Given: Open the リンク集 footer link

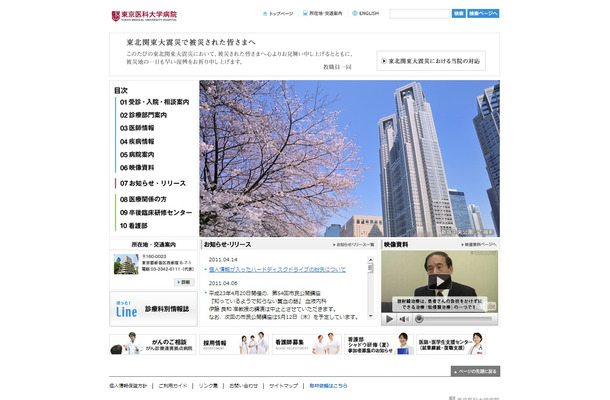Looking at the screenshot, I should tap(208, 386).
